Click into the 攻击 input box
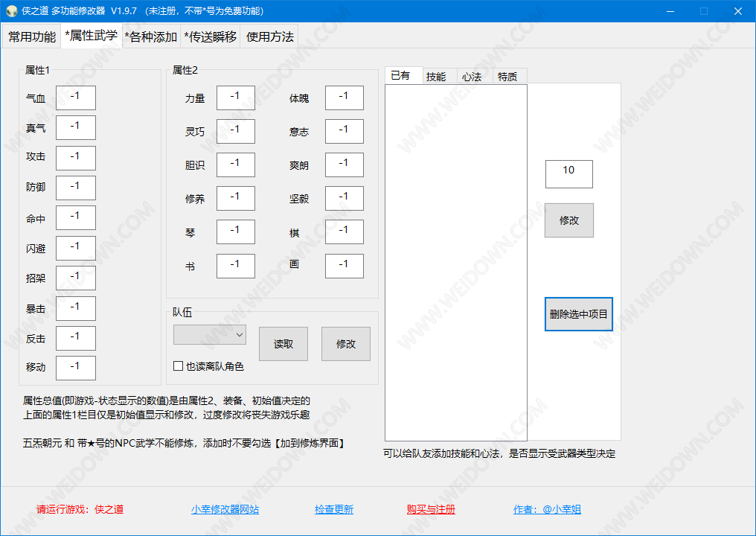 76,158
